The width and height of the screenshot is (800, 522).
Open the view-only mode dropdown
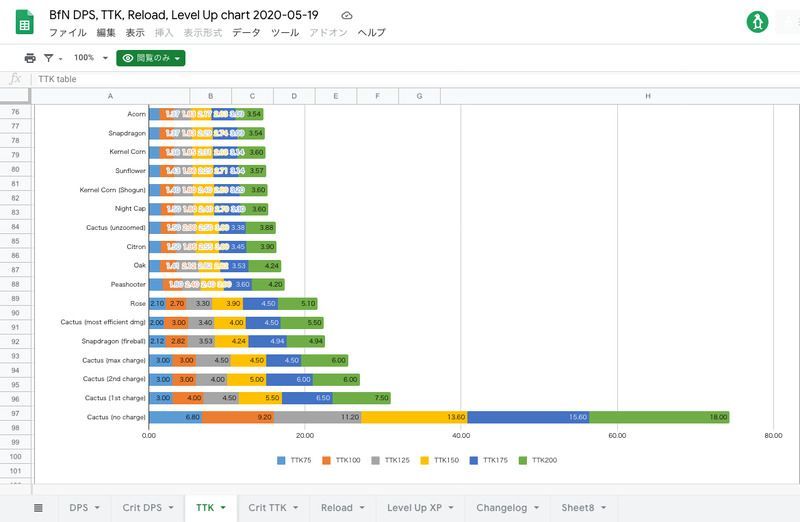[151, 58]
